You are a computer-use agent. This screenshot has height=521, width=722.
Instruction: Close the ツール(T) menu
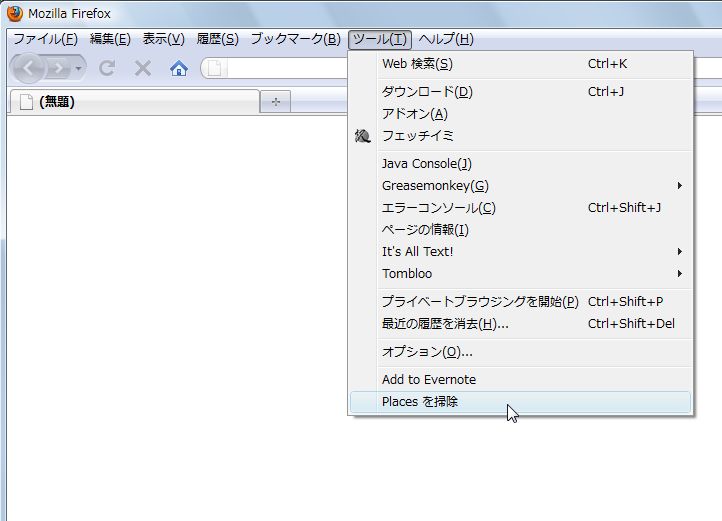[380, 39]
